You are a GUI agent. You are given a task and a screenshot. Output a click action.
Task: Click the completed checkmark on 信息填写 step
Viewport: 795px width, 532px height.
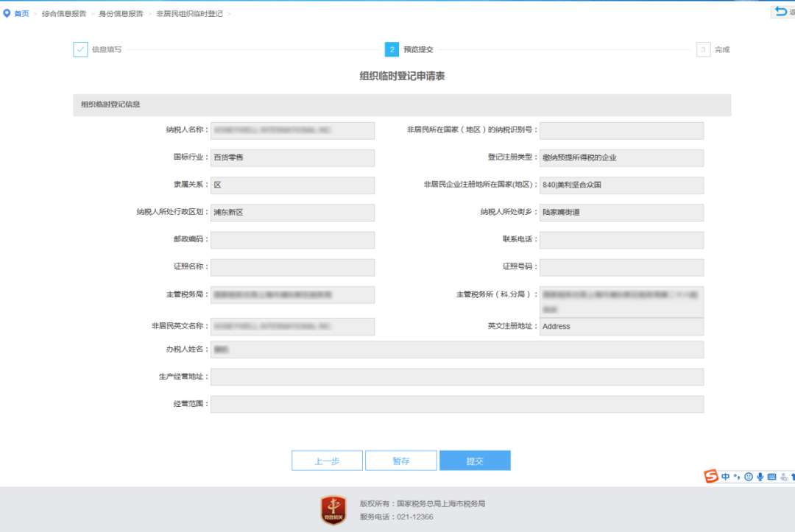tap(80, 49)
